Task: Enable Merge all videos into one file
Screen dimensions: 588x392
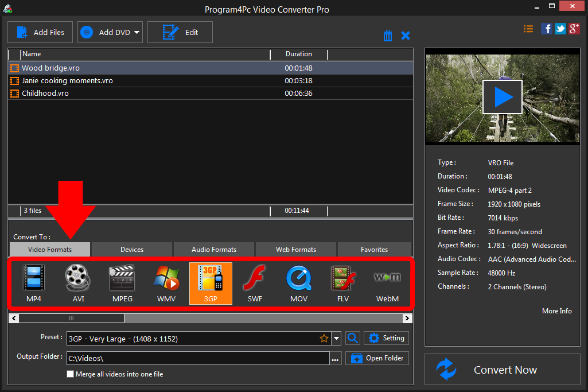Action: (x=71, y=374)
